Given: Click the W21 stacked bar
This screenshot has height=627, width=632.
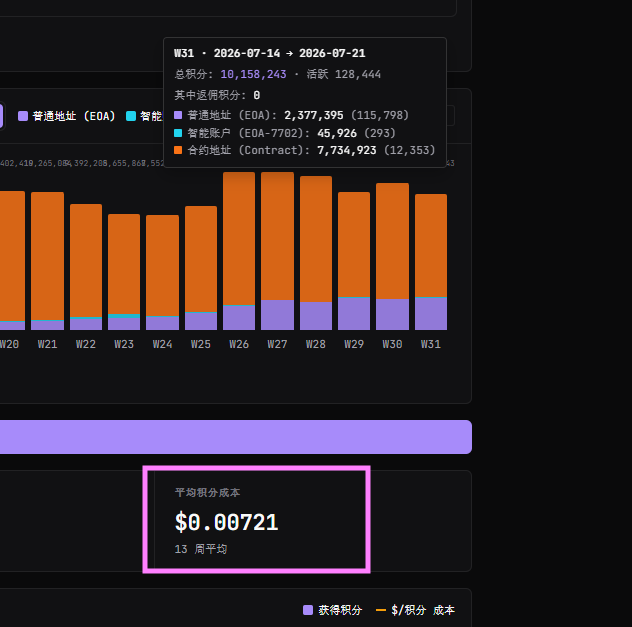Looking at the screenshot, I should (x=48, y=261).
